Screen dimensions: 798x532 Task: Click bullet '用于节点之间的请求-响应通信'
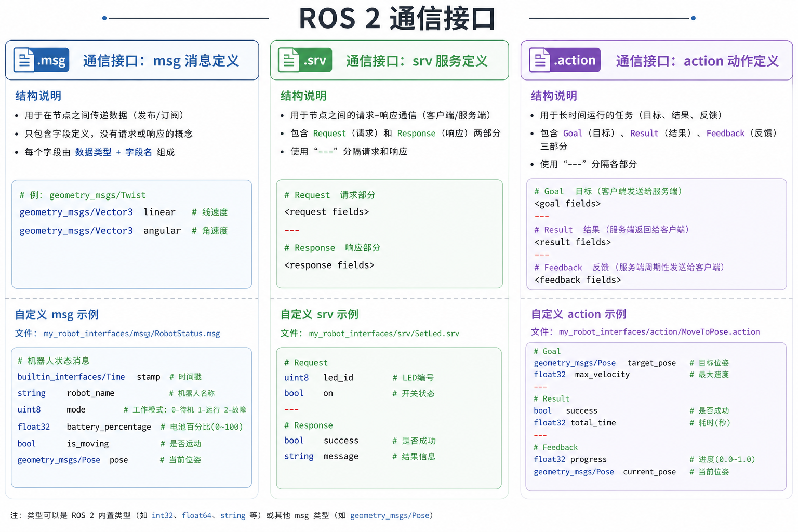pos(390,115)
